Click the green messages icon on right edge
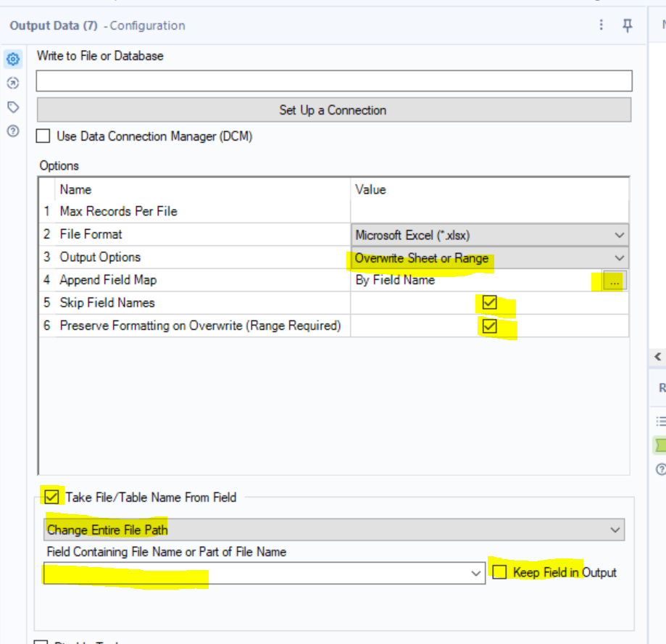 click(660, 445)
